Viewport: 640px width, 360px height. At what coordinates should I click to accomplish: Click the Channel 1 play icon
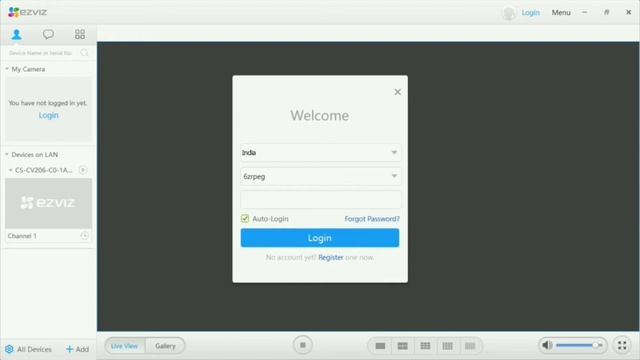click(84, 236)
